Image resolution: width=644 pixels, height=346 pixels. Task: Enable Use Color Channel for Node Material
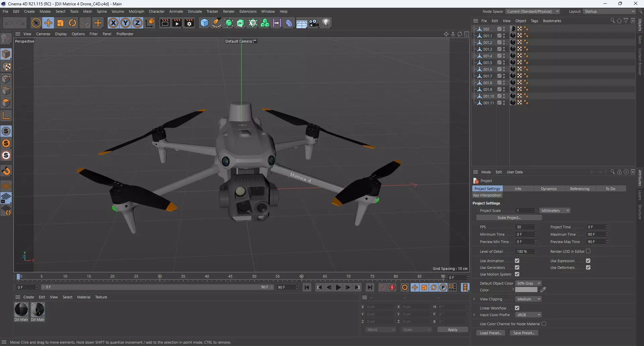pos(544,324)
